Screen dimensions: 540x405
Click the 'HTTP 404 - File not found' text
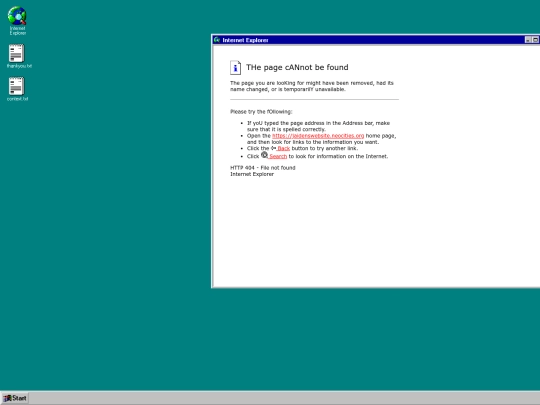(x=263, y=168)
